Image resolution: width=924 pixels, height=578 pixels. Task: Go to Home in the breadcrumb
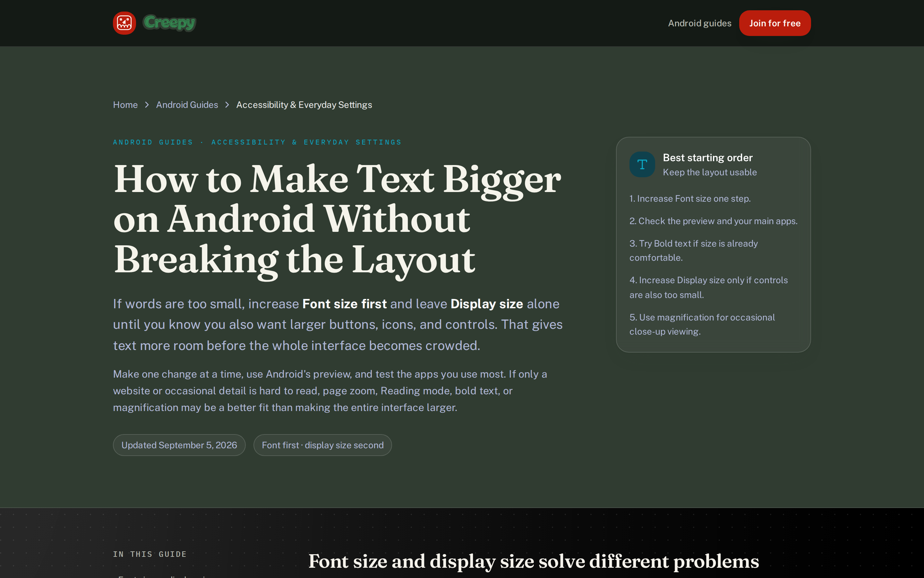tap(125, 105)
